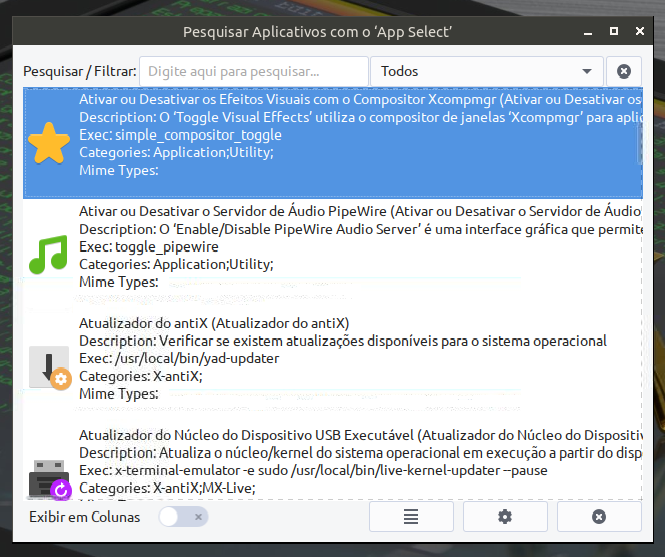The height and width of the screenshot is (557, 665).
Task: Select 'Atualizador do Núcleo do Dispositivo USB' title
Action: pyautogui.click(x=360, y=435)
